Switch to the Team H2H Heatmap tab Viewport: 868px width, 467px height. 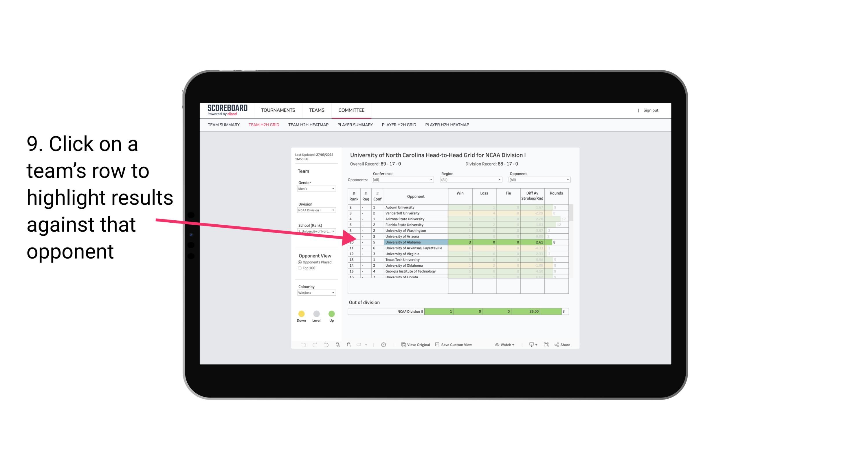coord(309,125)
